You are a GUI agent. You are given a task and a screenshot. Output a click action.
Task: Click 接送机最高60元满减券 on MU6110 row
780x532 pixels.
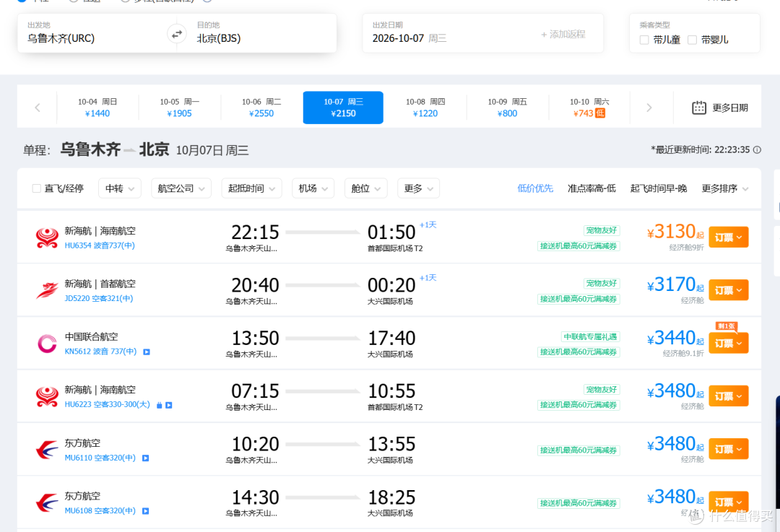coord(578,450)
